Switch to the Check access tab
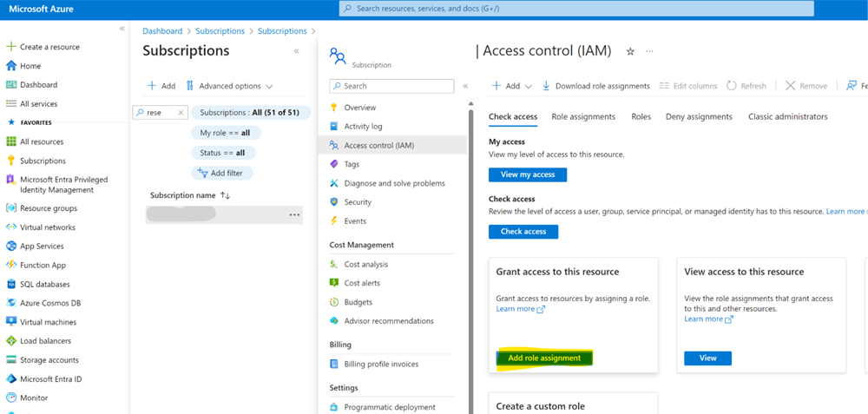This screenshot has width=868, height=414. coord(513,117)
